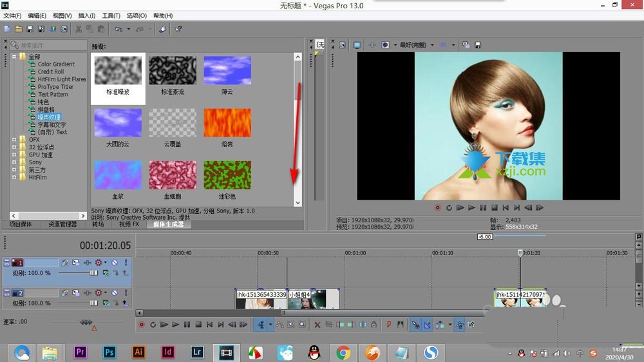Select the Normal Edit tool in timeline toolbar
The height and width of the screenshot is (362, 644).
point(261,325)
